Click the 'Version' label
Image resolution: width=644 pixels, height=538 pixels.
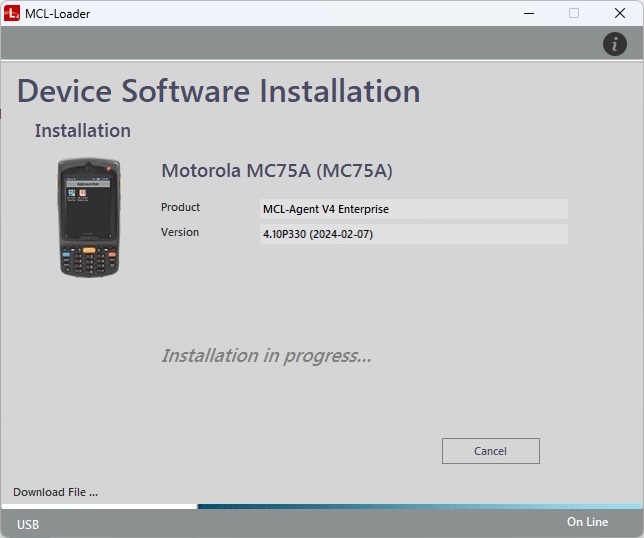point(180,232)
